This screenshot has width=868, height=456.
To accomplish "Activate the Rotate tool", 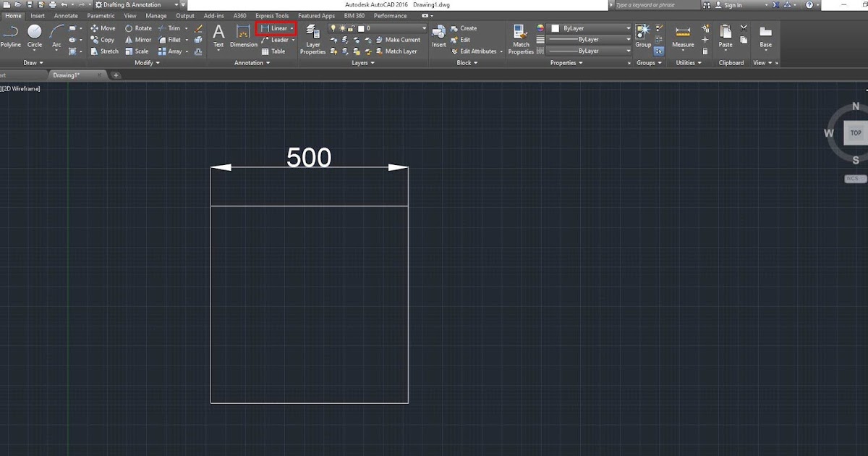I will pos(137,28).
